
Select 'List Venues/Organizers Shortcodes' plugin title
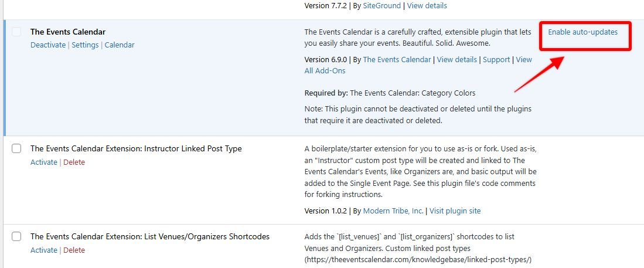[x=150, y=237]
